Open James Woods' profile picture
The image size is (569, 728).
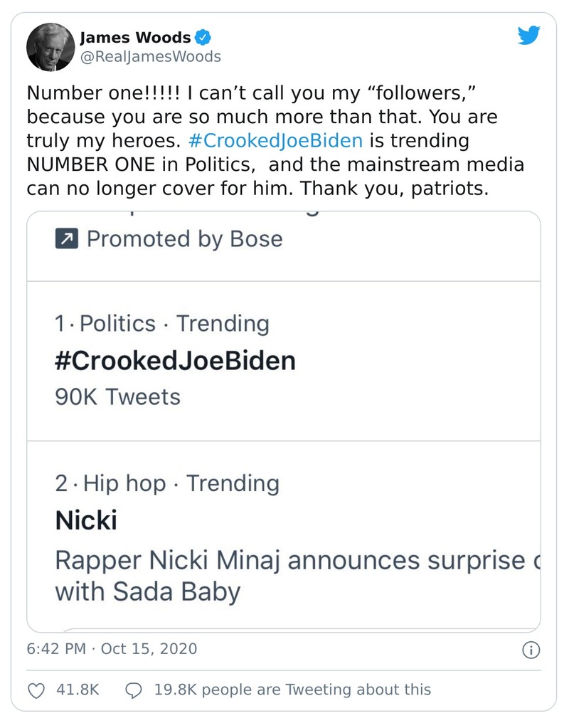point(49,46)
